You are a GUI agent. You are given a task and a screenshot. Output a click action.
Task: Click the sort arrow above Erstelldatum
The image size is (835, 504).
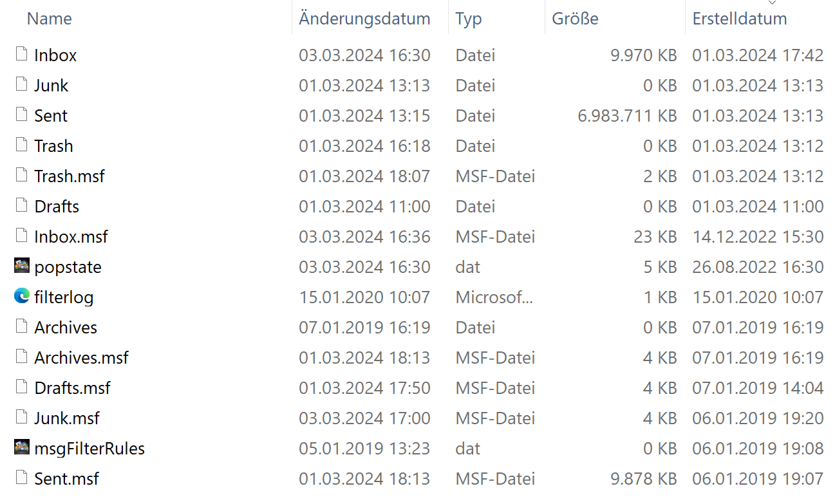pos(772,4)
